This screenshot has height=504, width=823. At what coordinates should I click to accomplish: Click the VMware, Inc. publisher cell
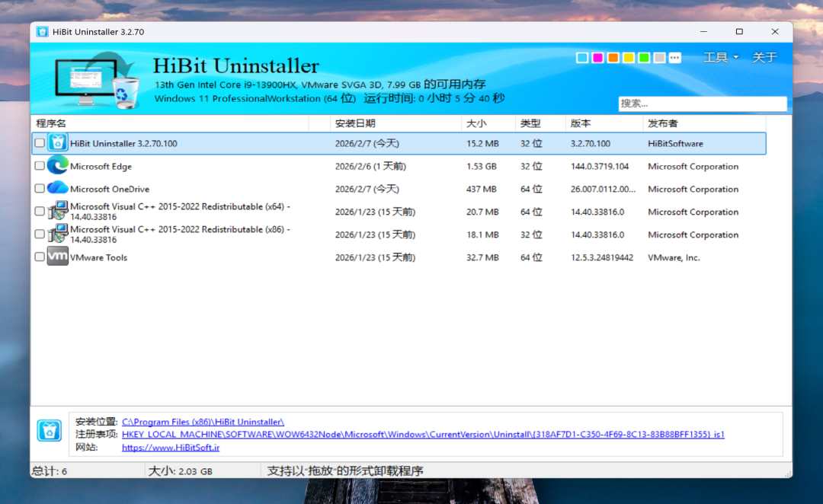tap(674, 257)
